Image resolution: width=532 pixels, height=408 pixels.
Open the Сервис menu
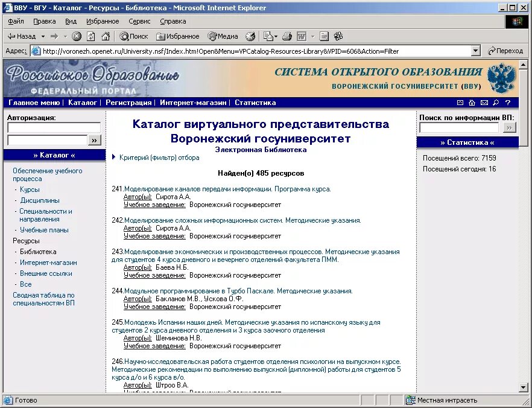coord(139,21)
